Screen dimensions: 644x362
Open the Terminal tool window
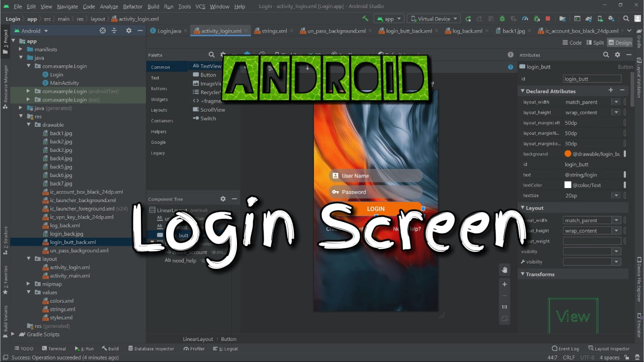coord(54,348)
